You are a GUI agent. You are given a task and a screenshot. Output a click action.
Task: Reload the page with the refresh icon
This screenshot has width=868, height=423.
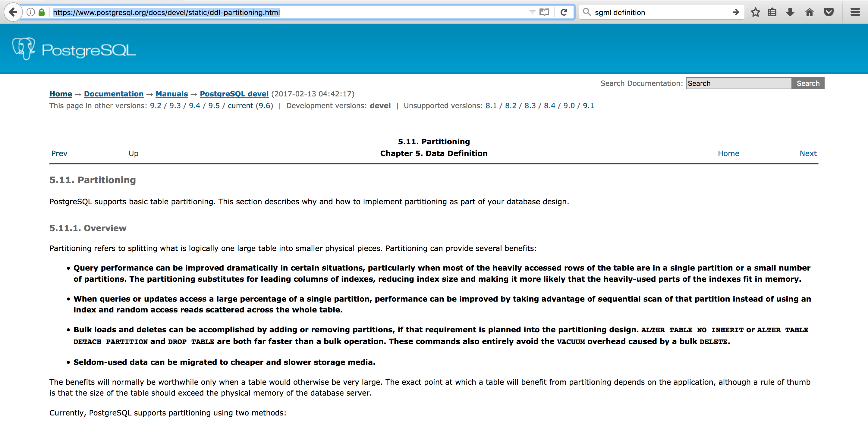click(564, 12)
